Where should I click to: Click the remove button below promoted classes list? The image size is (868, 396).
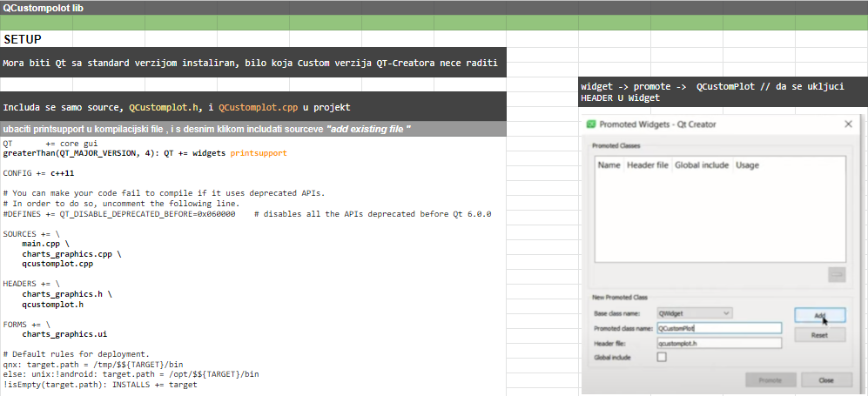click(x=837, y=274)
